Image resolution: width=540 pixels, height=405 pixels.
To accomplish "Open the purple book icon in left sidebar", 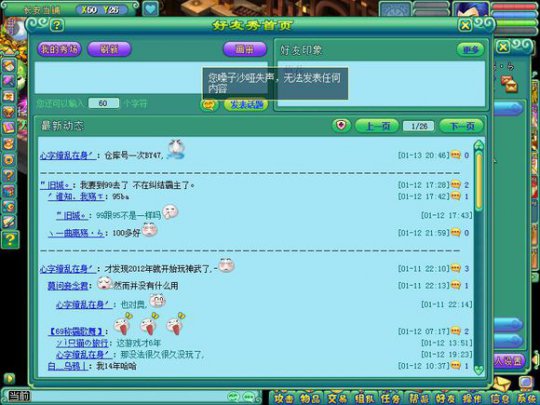I will pyautogui.click(x=9, y=127).
